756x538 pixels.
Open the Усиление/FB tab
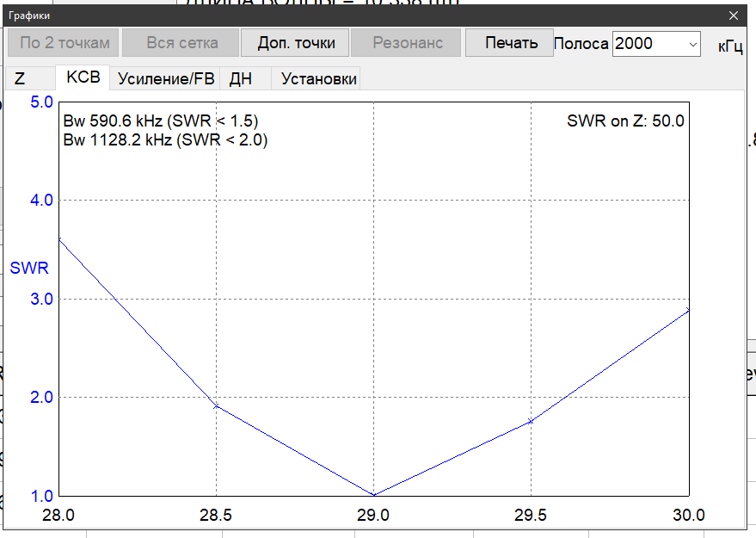pyautogui.click(x=165, y=78)
